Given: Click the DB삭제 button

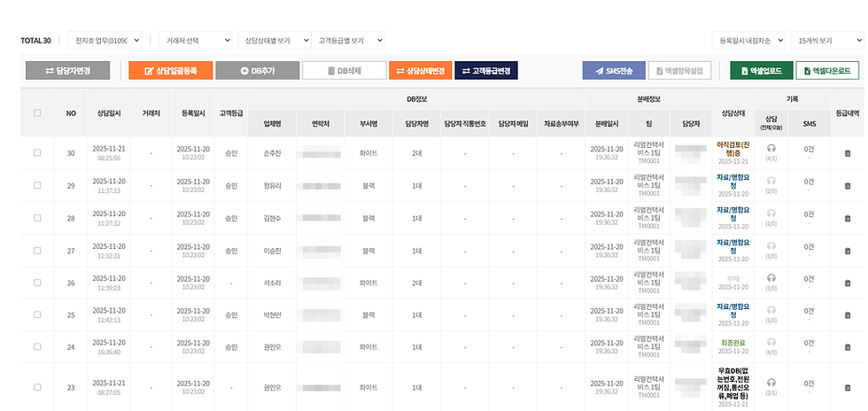Looking at the screenshot, I should (x=345, y=70).
